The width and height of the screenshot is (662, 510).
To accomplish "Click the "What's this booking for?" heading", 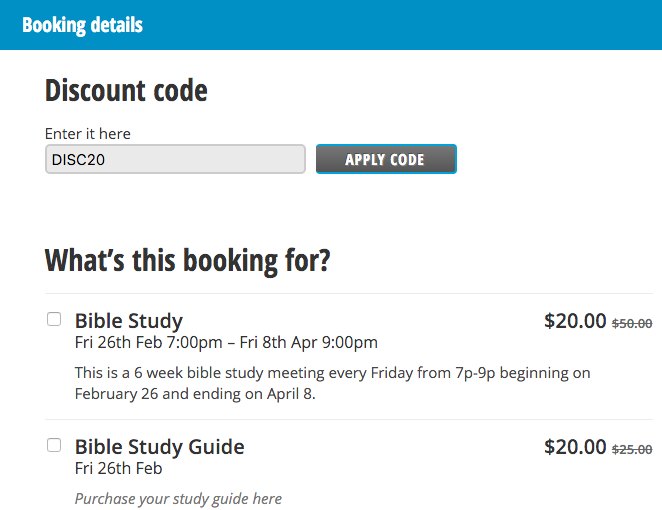I will 187,261.
